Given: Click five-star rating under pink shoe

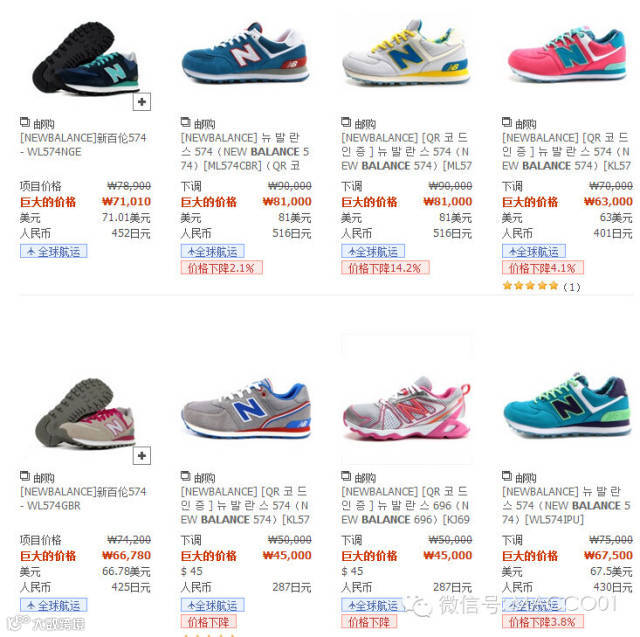Looking at the screenshot, I should click(x=531, y=286).
